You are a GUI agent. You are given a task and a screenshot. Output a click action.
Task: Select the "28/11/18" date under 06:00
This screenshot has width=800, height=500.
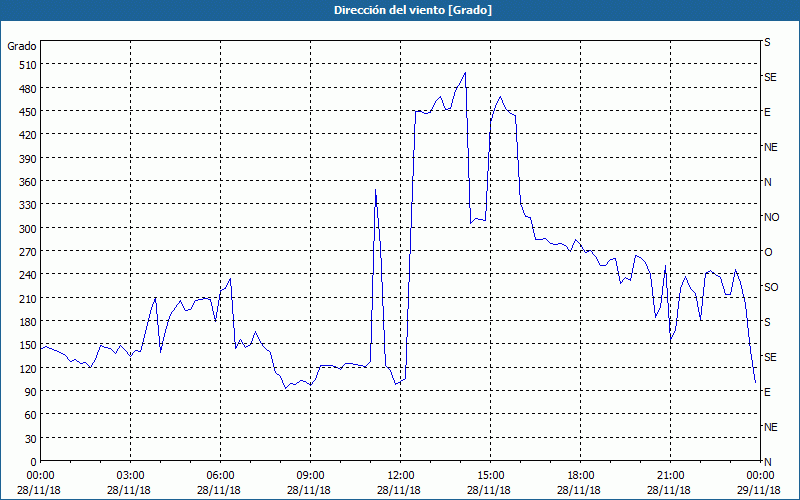219,490
